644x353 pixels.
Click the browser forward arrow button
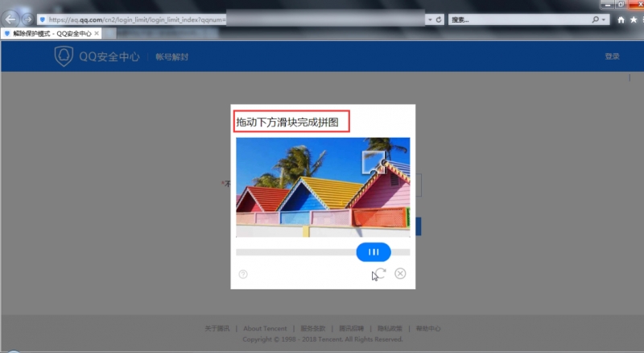click(27, 19)
